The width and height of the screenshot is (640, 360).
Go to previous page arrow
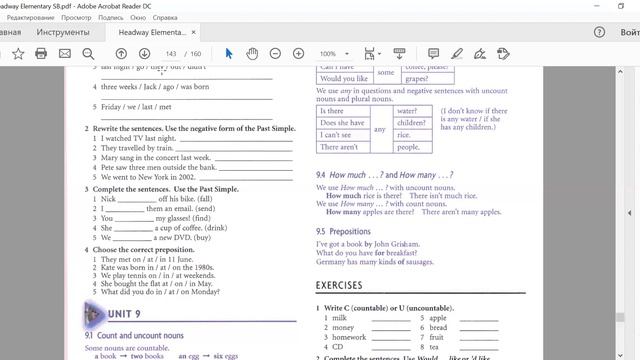pyautogui.click(x=121, y=53)
